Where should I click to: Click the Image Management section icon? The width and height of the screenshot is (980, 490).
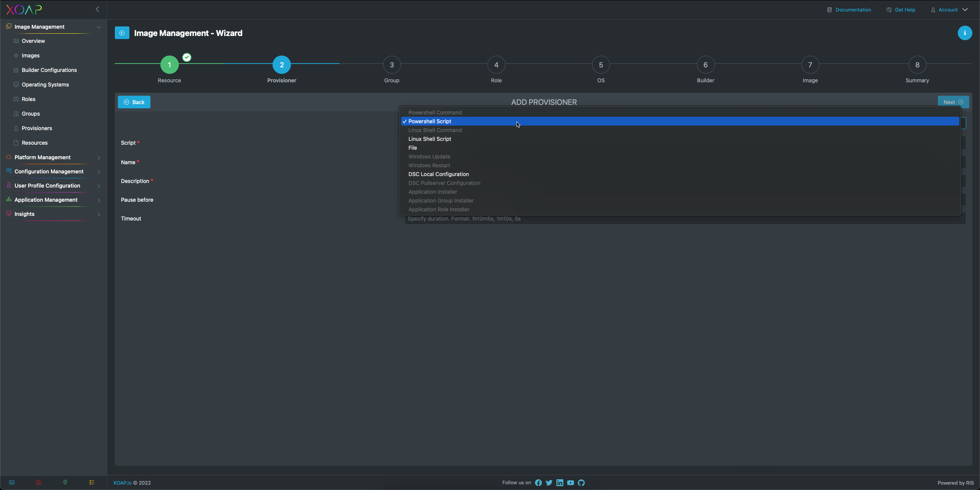9,26
